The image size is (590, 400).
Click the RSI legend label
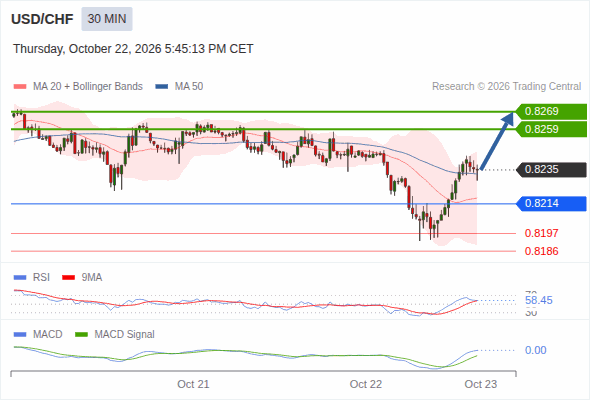41,278
